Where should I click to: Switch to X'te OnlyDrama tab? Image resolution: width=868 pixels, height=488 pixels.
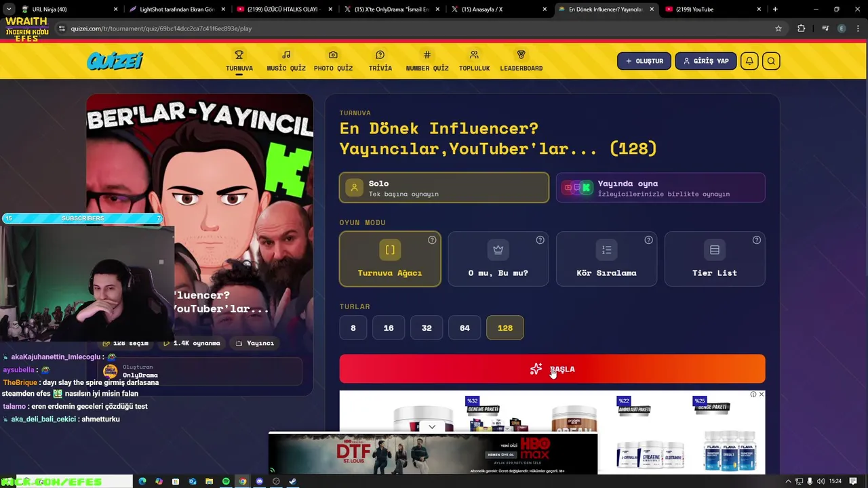pos(392,9)
